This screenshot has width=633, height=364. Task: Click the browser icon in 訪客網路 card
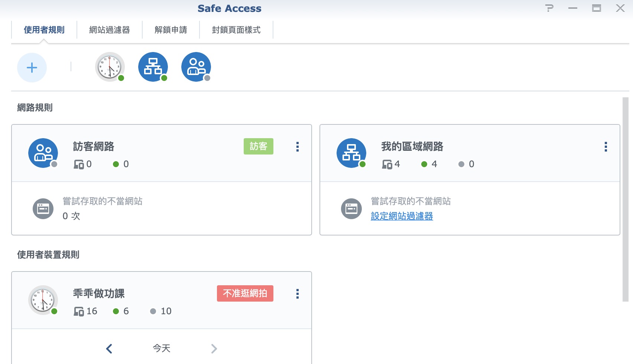(43, 209)
